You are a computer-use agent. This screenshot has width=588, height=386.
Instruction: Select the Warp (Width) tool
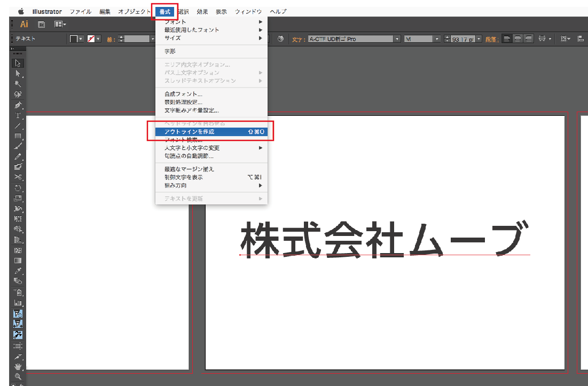tap(18, 208)
